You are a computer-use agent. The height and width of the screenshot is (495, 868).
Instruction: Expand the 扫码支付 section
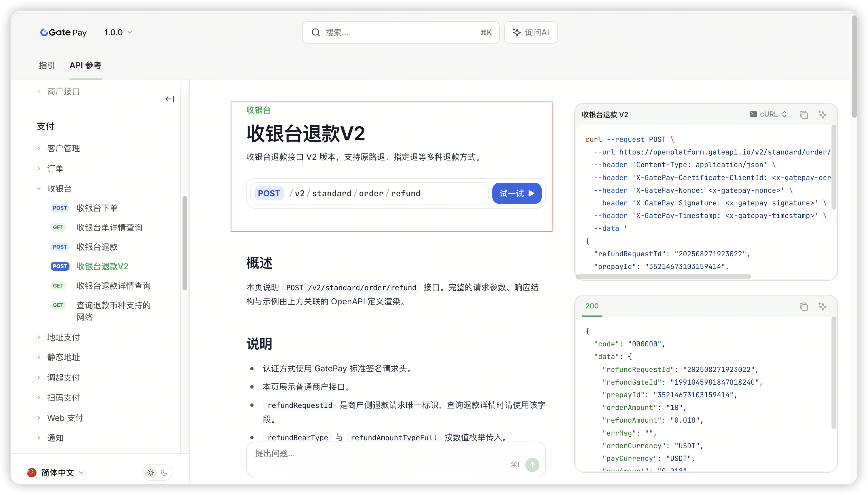pos(59,398)
